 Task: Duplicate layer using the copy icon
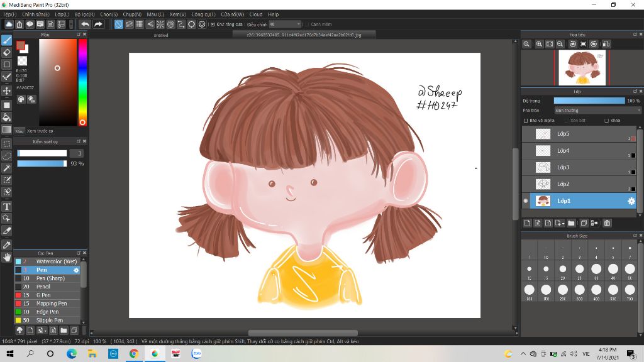pyautogui.click(x=583, y=223)
